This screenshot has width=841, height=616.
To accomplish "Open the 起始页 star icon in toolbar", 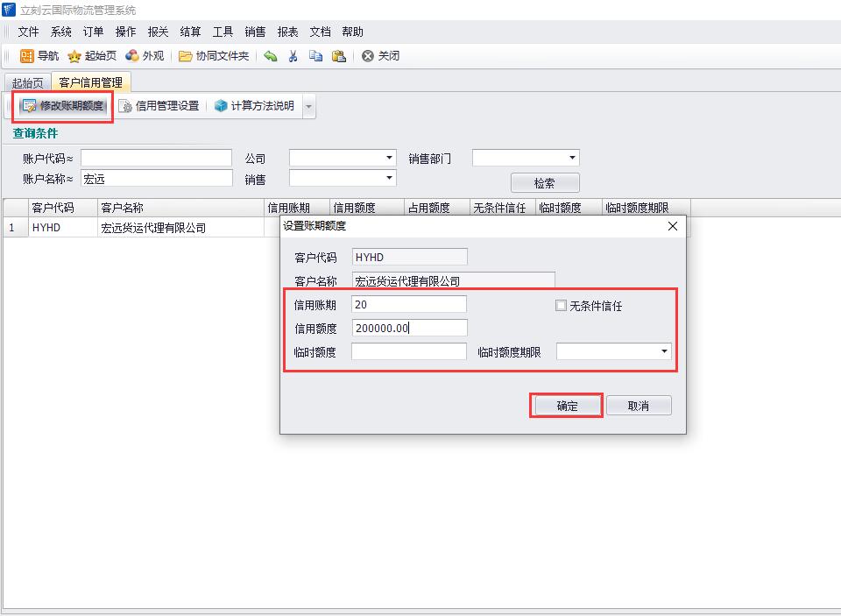I will click(x=75, y=56).
